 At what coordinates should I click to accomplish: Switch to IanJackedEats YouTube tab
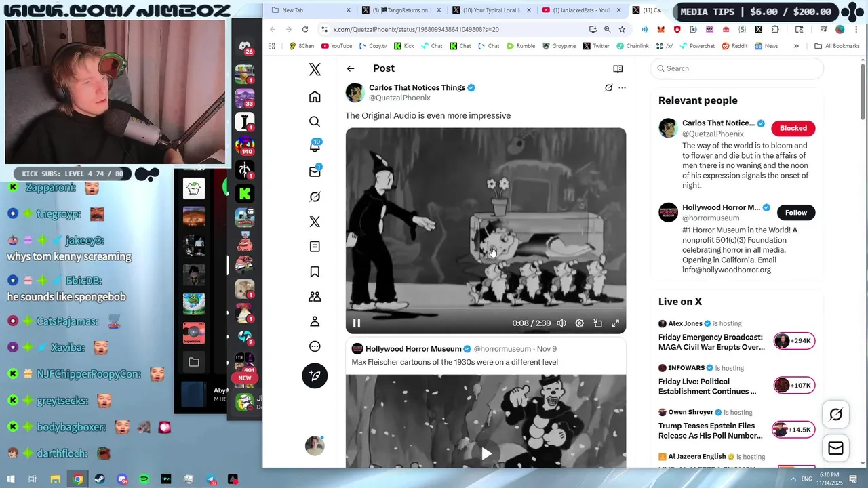coord(581,10)
